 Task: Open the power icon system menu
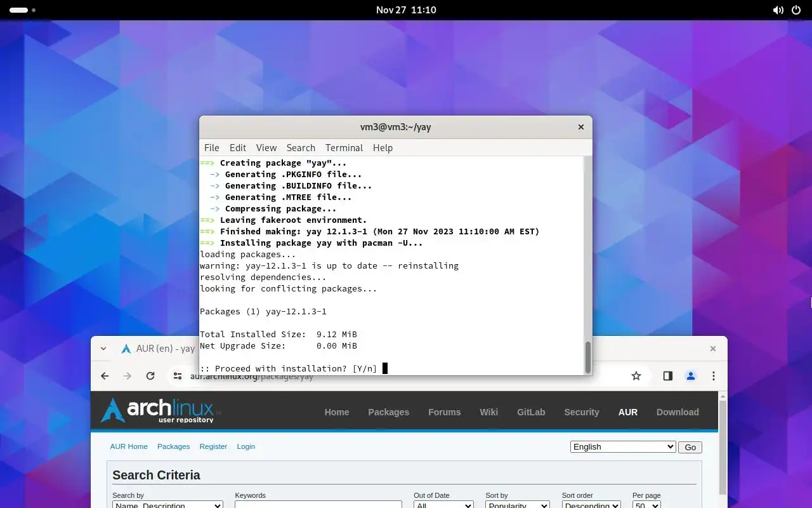coord(797,10)
